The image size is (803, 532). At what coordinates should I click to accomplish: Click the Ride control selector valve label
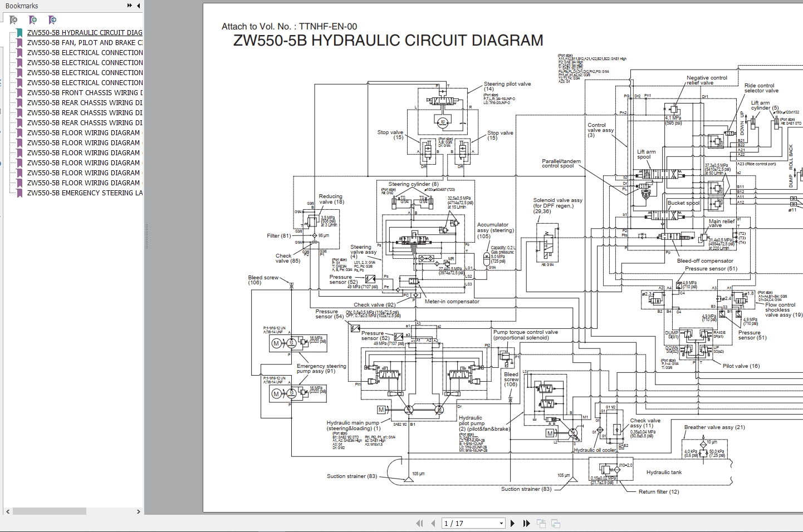(x=761, y=88)
